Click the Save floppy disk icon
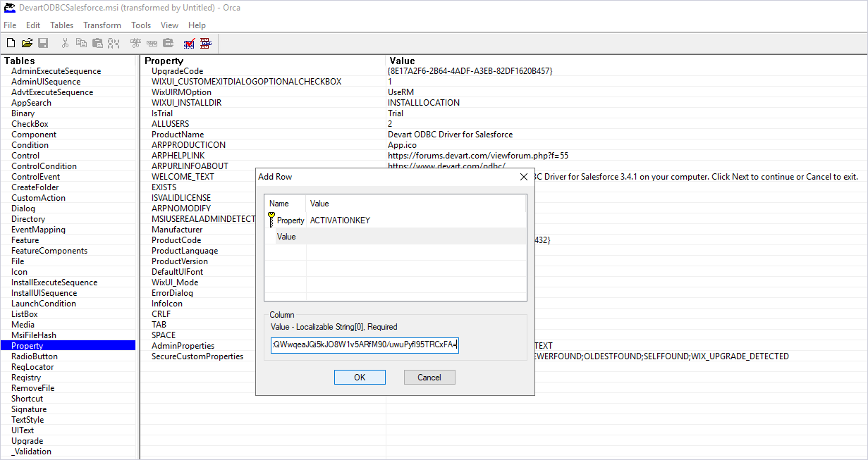The height and width of the screenshot is (460, 868). [x=43, y=42]
